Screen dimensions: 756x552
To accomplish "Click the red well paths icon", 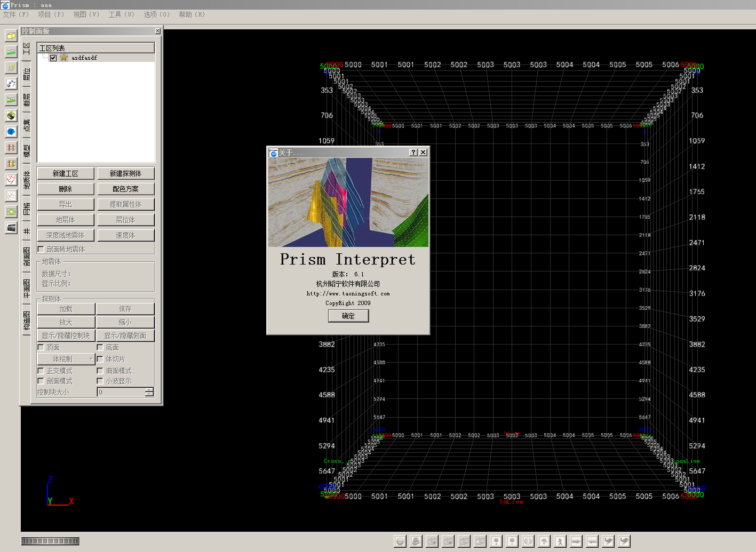I will point(11,180).
